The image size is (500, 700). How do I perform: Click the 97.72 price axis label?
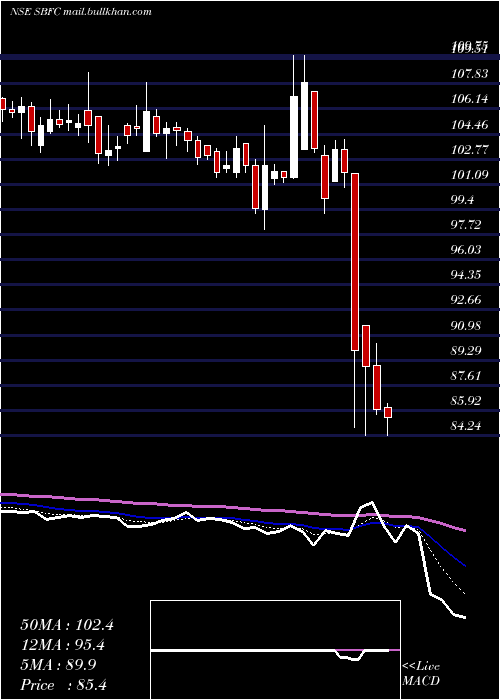tap(467, 225)
